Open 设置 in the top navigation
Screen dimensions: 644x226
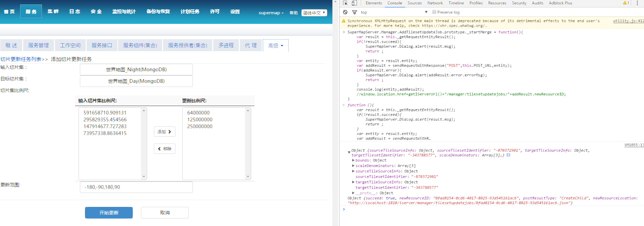pos(235,12)
